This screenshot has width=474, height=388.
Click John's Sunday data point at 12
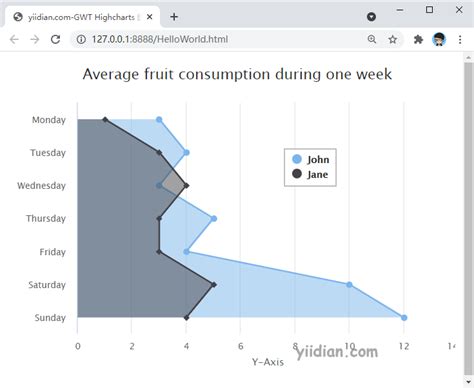404,318
